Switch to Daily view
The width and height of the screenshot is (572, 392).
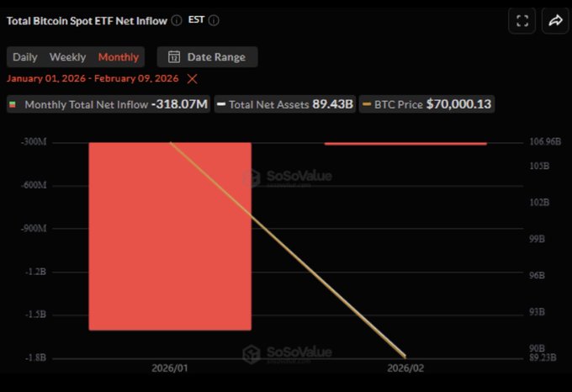(x=25, y=57)
